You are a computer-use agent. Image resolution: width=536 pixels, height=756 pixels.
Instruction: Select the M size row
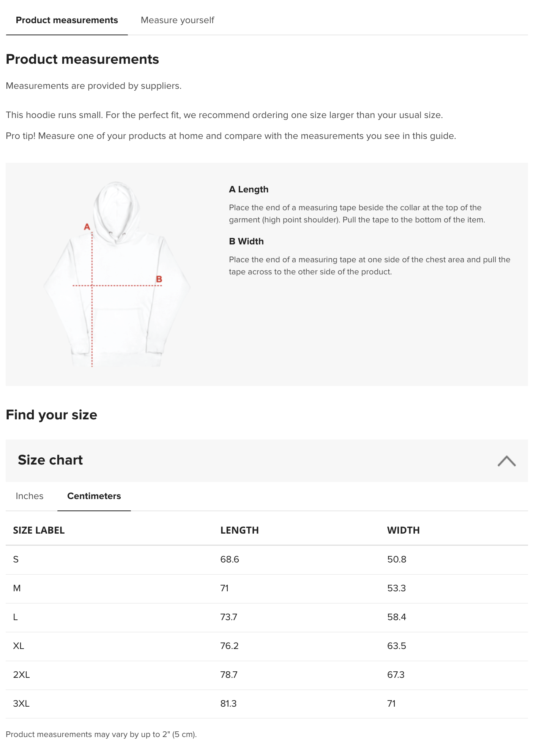(x=267, y=589)
